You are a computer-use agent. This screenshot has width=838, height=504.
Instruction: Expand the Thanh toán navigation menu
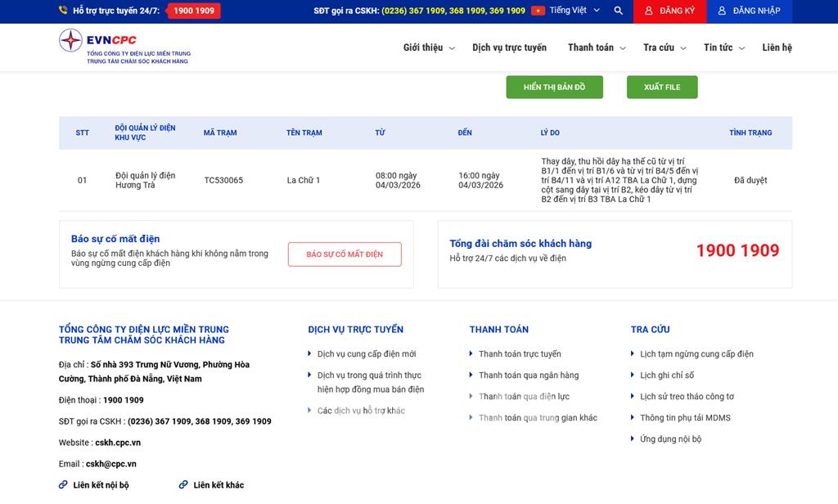[x=597, y=47]
